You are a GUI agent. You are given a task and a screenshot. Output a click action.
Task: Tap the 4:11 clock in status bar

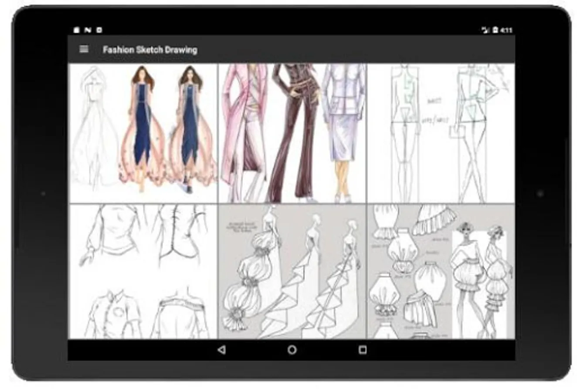point(506,30)
